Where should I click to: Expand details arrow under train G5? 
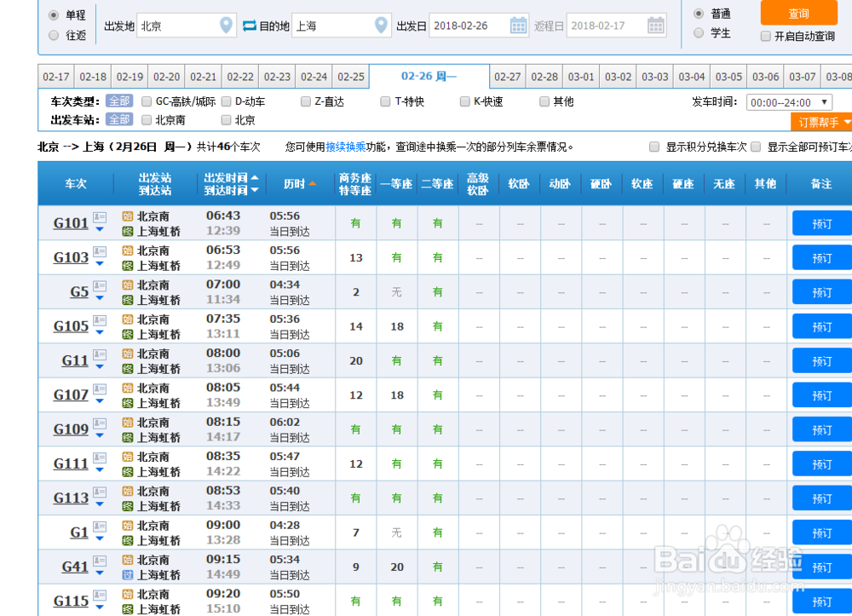(100, 297)
